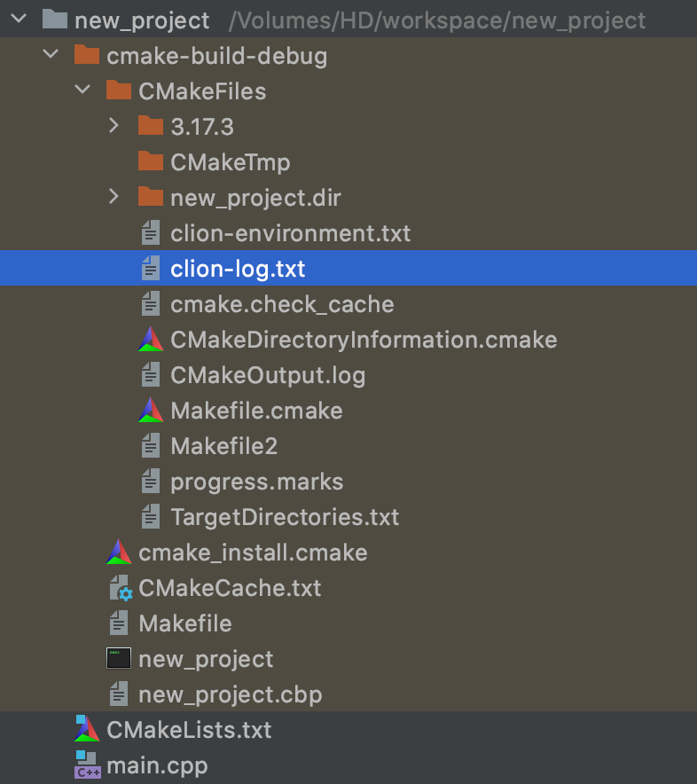Click the CMakeLists.txt project icon
697x784 pixels.
click(x=87, y=730)
